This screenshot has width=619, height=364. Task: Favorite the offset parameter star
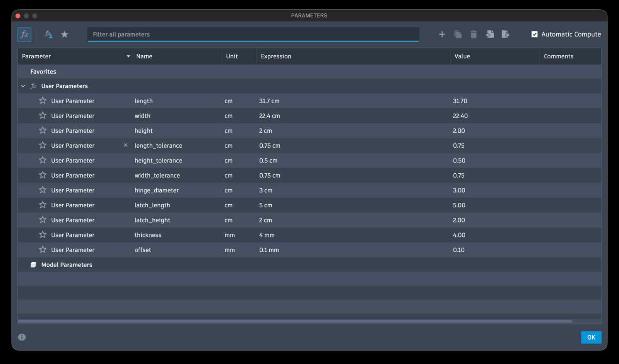pyautogui.click(x=43, y=250)
